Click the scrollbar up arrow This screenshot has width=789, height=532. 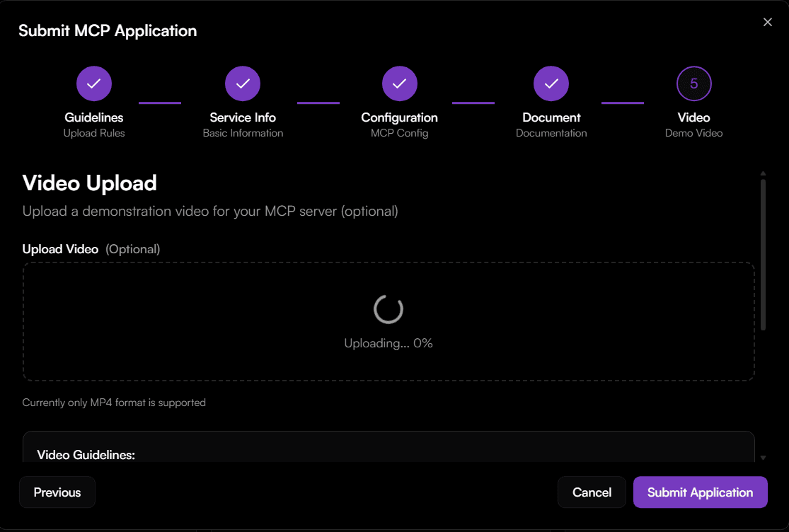[x=763, y=173]
